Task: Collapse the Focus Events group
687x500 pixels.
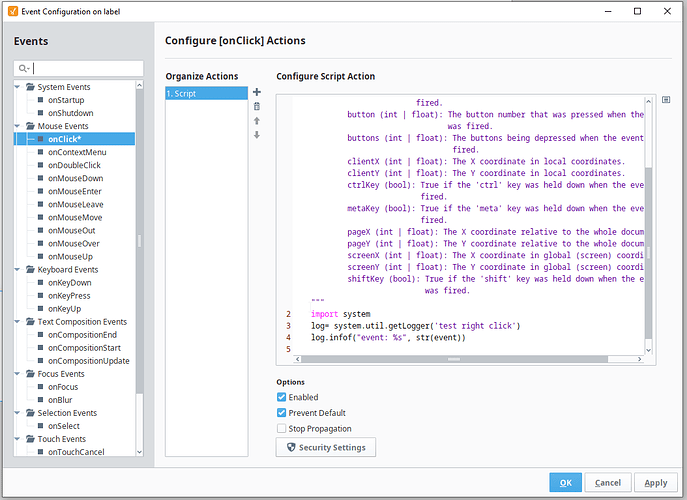Action: click(18, 373)
